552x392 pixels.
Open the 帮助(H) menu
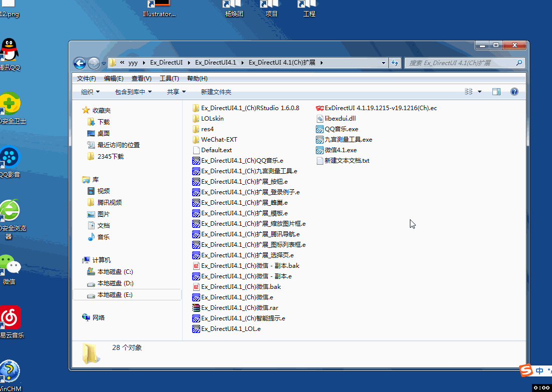[x=197, y=78]
